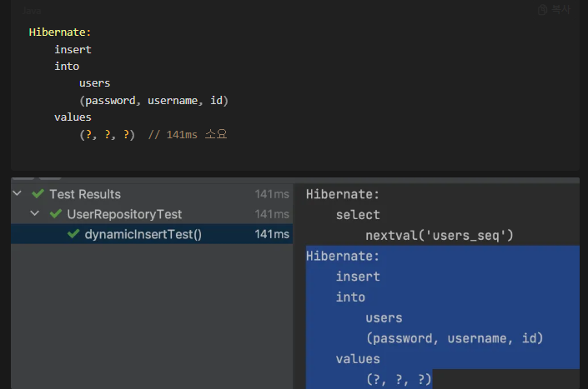Click the '// 141ms 소요' comment

pyautogui.click(x=188, y=134)
